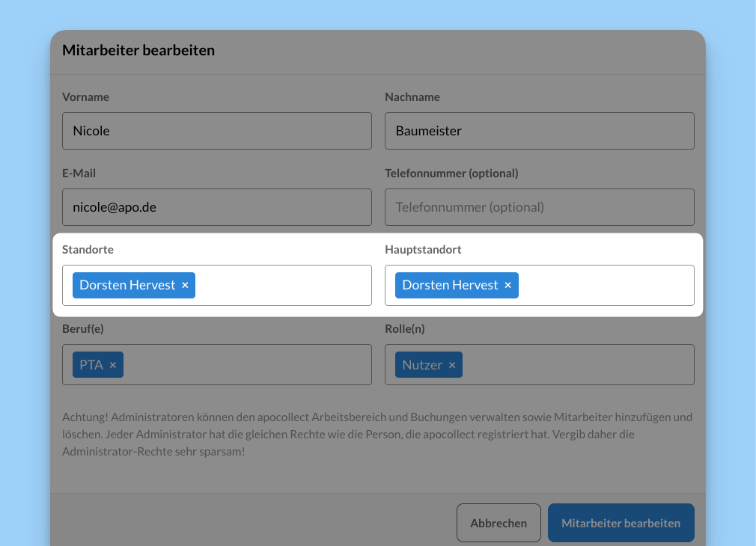Click Dorsten Hervest tag text in Hauptstandort
Image resolution: width=756 pixels, height=546 pixels.
point(450,285)
